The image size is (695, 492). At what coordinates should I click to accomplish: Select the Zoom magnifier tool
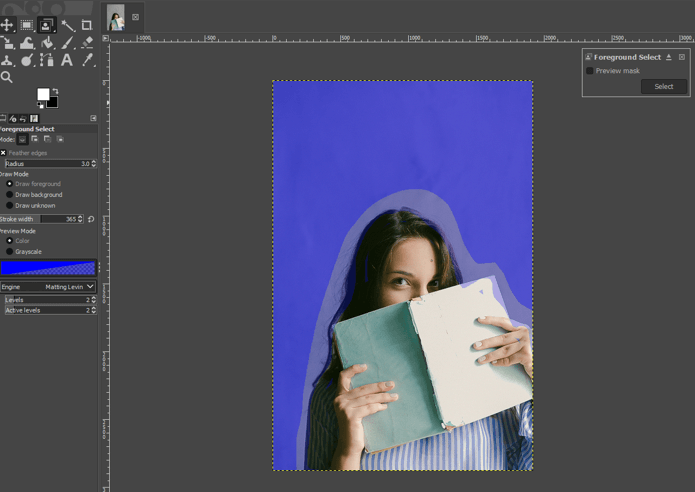tap(6, 77)
